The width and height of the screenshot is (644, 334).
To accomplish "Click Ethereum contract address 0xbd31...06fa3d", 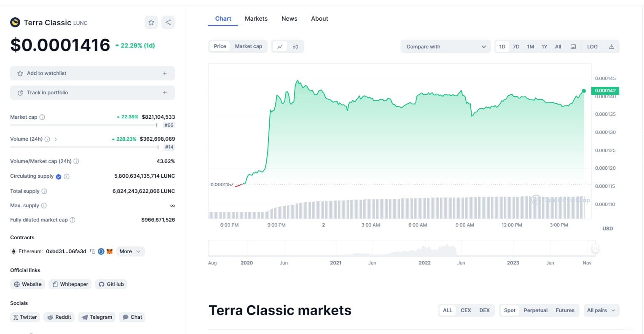I will [66, 251].
